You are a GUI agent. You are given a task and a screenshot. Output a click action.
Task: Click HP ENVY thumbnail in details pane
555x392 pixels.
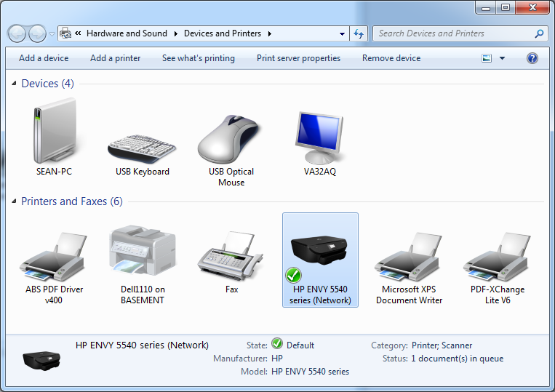(x=41, y=361)
